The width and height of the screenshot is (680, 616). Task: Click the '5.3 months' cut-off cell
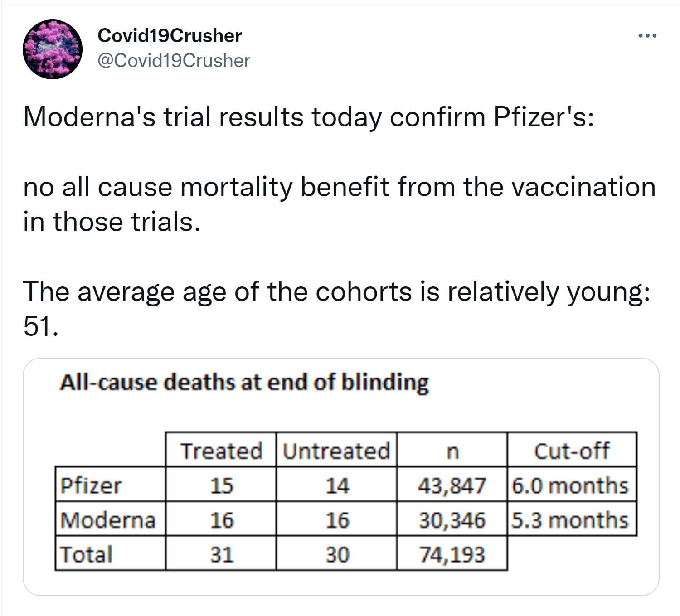pos(570,519)
